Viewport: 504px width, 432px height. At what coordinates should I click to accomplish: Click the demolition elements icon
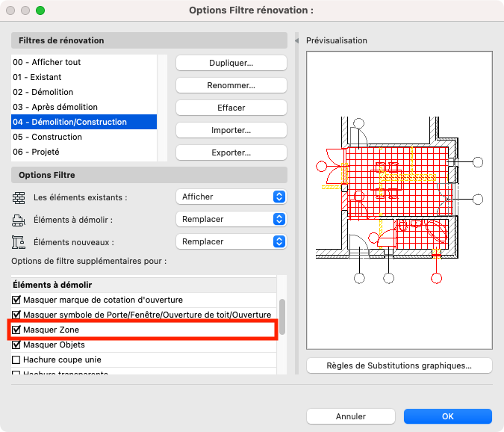tap(19, 220)
